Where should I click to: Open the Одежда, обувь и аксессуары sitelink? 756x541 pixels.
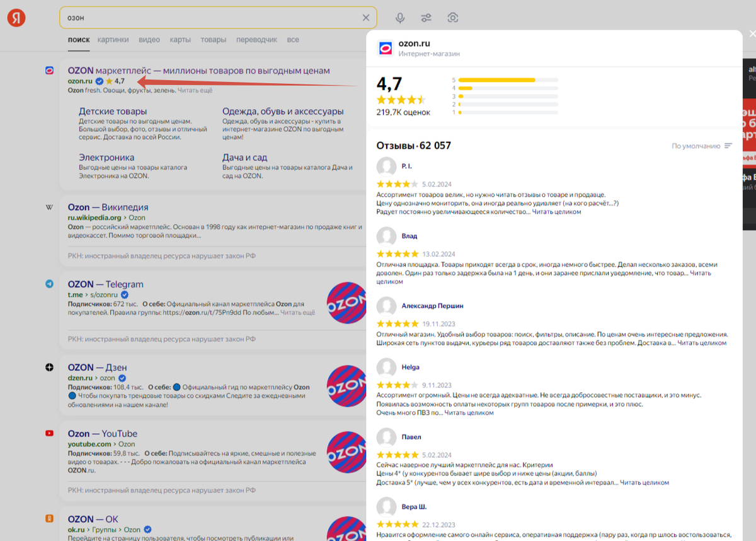[283, 112]
